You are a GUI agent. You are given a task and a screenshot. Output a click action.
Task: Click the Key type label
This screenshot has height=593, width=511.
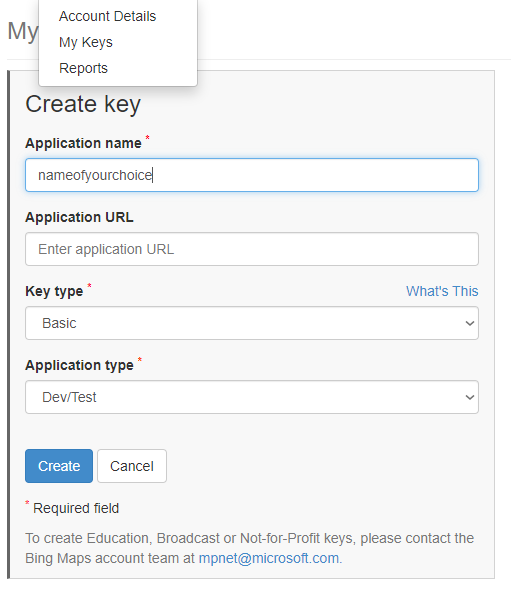point(54,291)
